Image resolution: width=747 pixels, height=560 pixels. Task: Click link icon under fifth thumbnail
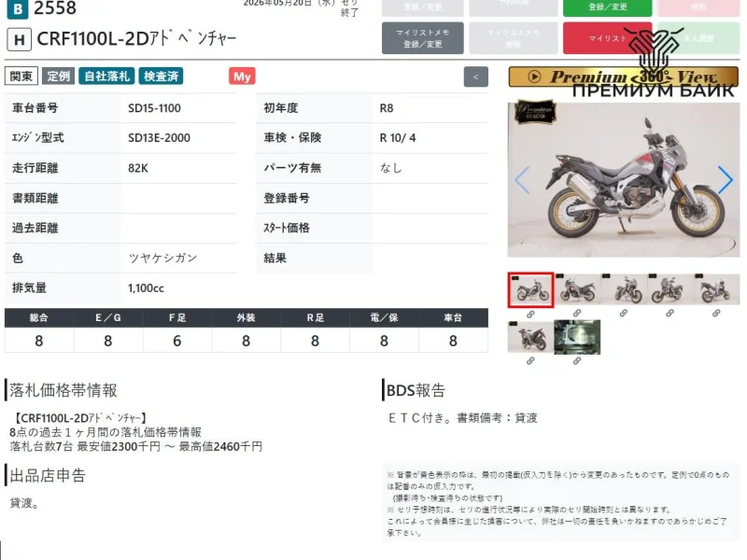point(716,314)
